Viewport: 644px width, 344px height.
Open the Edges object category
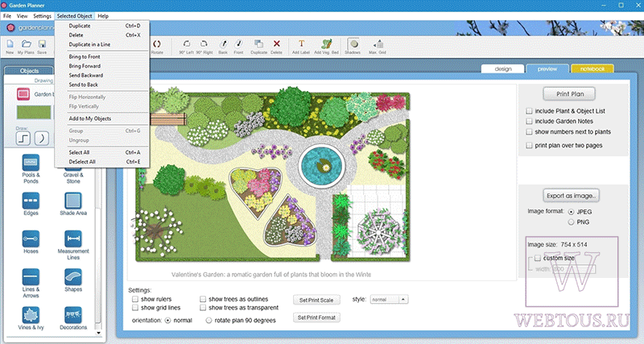point(31,201)
